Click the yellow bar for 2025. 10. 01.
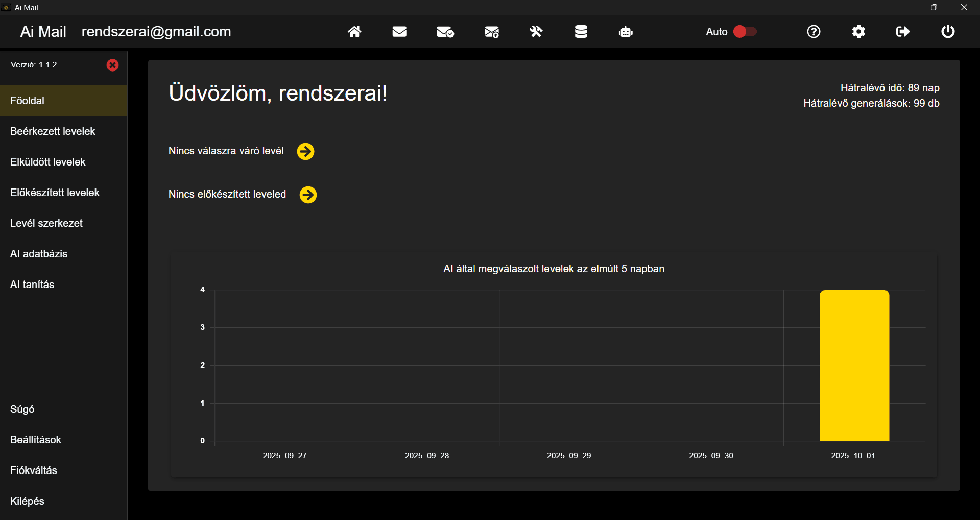The image size is (980, 520). click(854, 365)
